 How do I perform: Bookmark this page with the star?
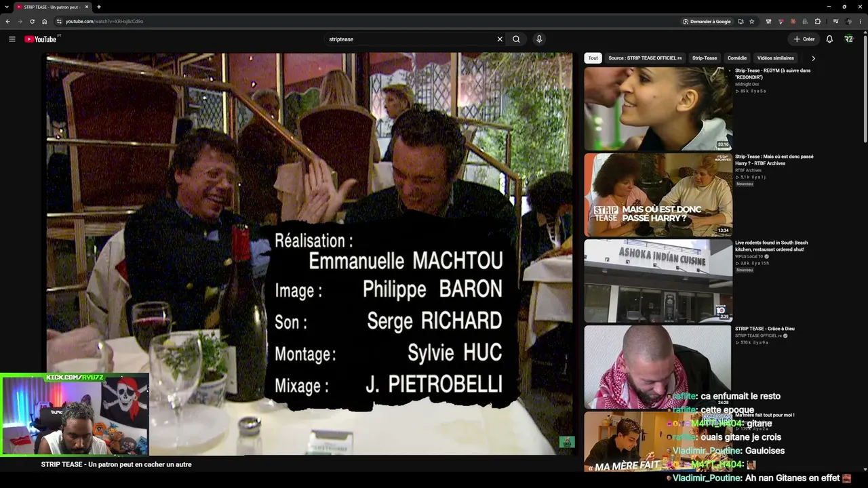(751, 21)
